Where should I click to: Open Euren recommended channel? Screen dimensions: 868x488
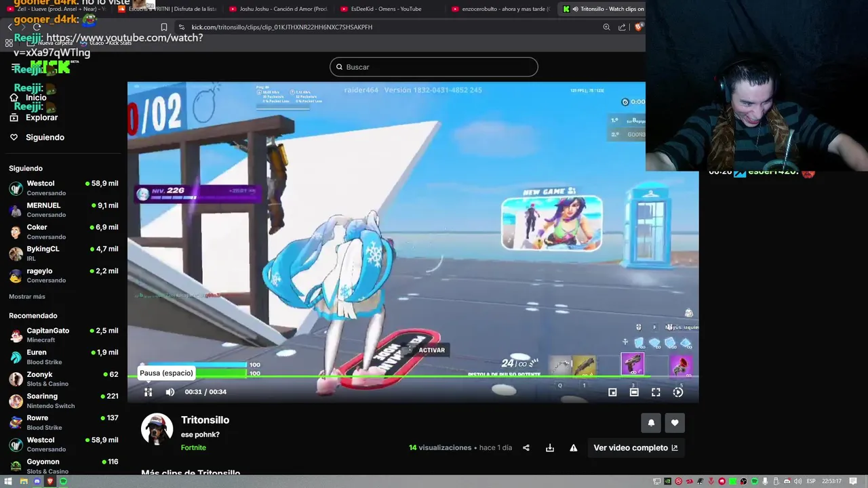[64, 357]
